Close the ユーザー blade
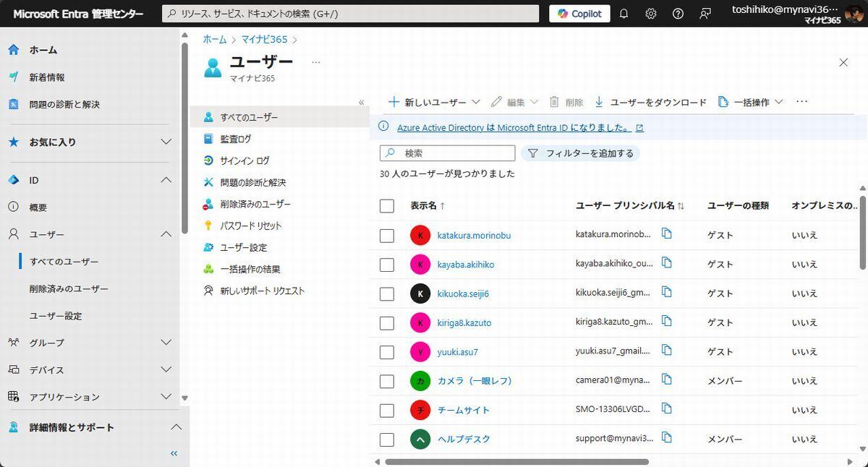The width and height of the screenshot is (868, 467). pyautogui.click(x=843, y=62)
